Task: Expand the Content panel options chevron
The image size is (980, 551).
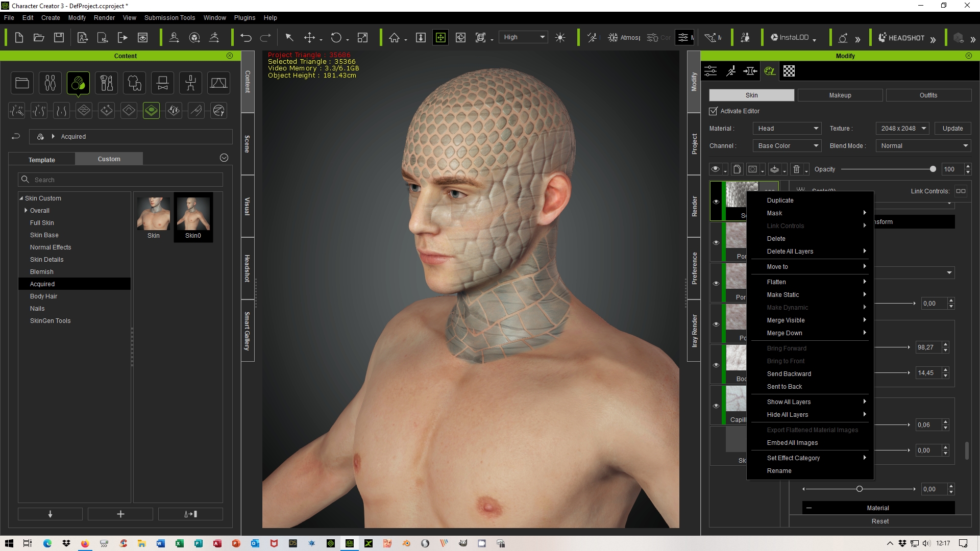Action: point(224,158)
